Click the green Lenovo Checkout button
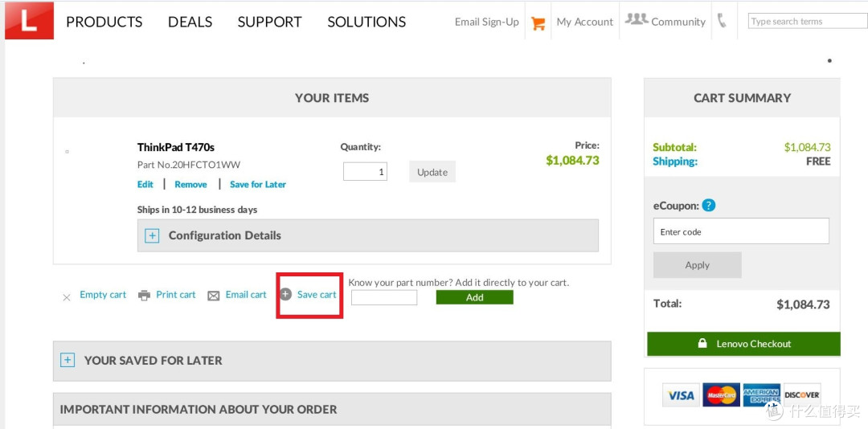The width and height of the screenshot is (868, 429). point(743,344)
